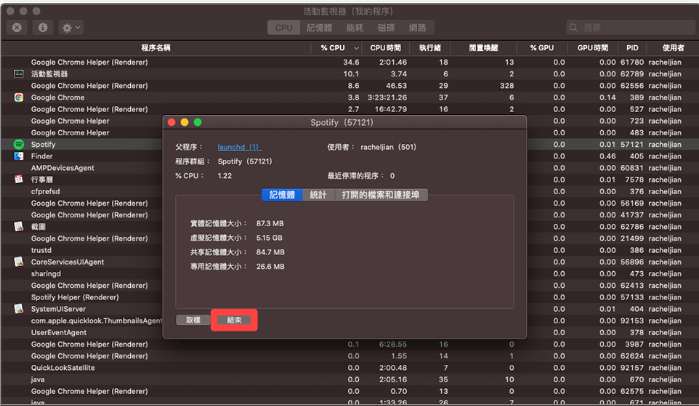Image resolution: width=699 pixels, height=406 pixels.
Task: Select the 活動監視器 process icon
Action: pos(19,74)
